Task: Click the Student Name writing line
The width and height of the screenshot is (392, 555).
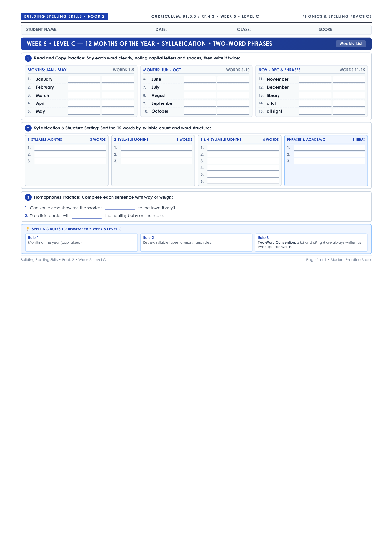Action: coord(105,30)
